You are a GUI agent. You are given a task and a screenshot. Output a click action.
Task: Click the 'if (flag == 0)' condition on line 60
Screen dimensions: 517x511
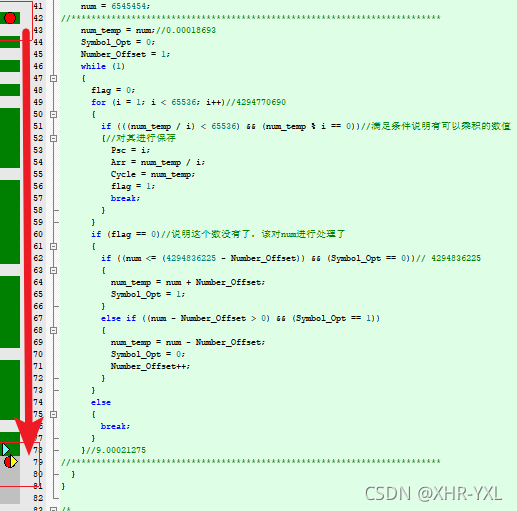pyautogui.click(x=126, y=234)
